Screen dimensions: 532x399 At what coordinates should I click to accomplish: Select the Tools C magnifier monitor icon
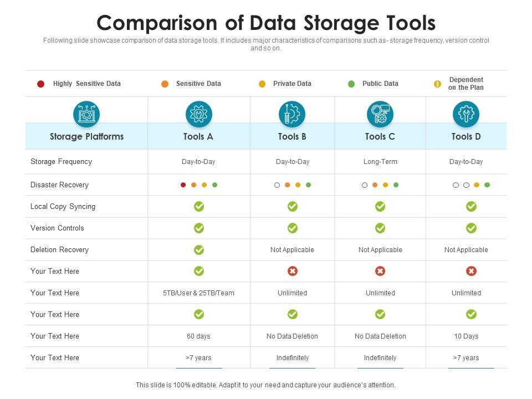(380, 114)
